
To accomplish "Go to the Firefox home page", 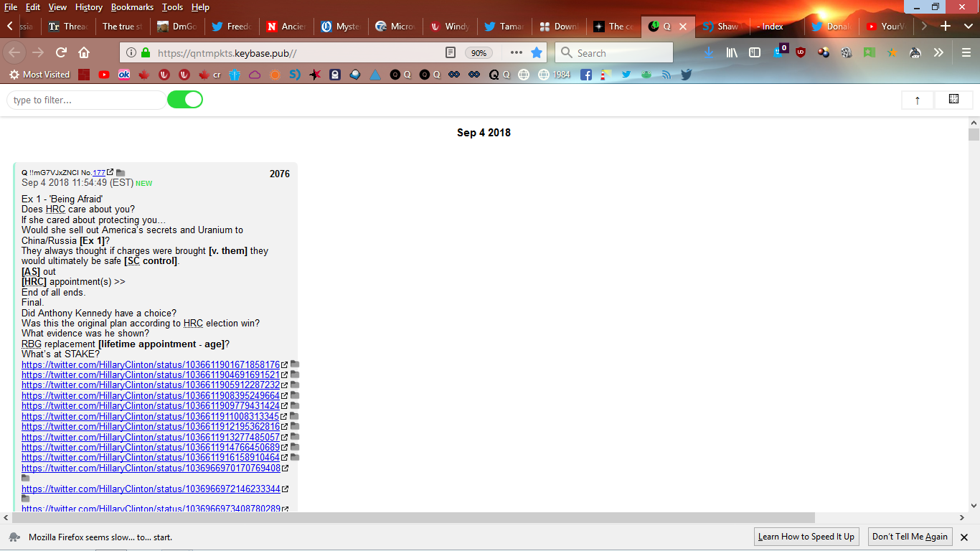I will (84, 52).
